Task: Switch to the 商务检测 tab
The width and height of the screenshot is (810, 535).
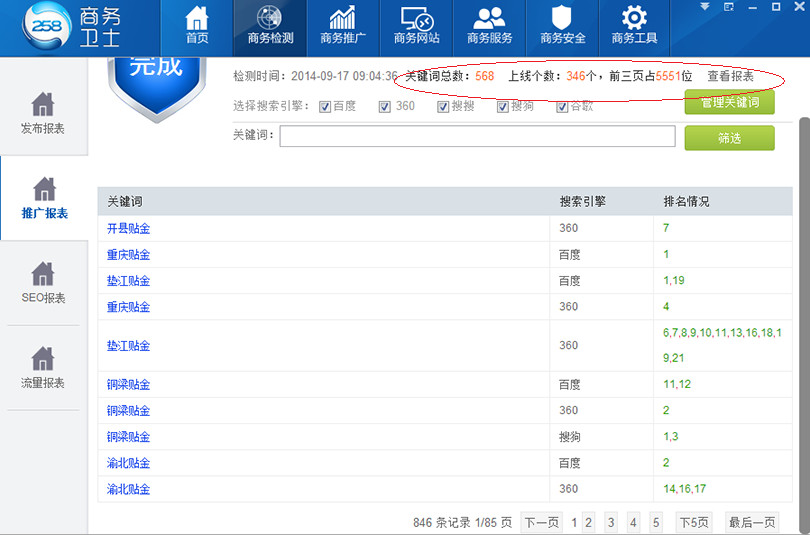Action: (270, 26)
